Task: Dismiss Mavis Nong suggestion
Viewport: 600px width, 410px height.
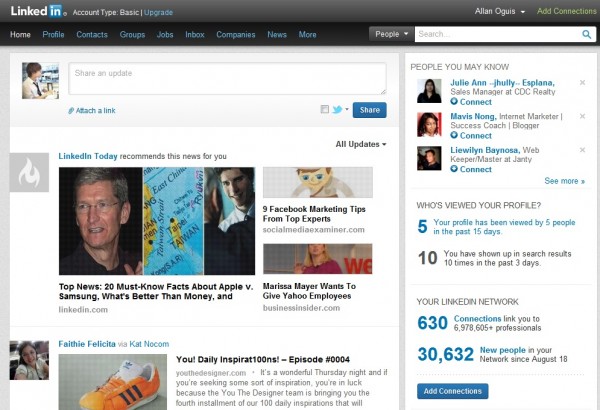Action: pyautogui.click(x=582, y=116)
